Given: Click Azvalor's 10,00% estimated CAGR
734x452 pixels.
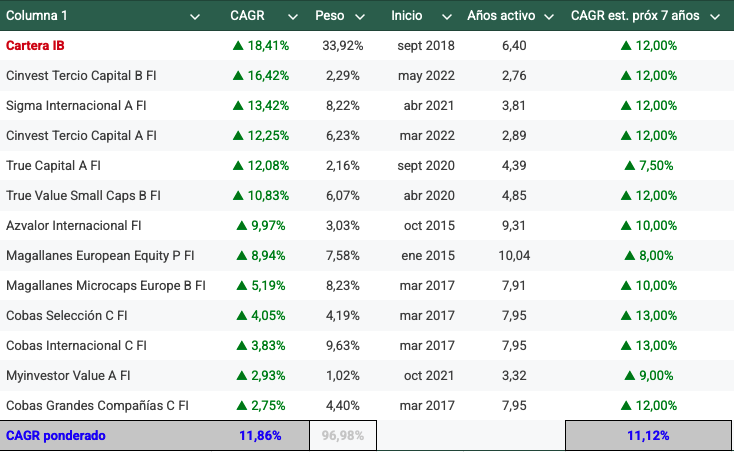Looking at the screenshot, I should point(649,225).
